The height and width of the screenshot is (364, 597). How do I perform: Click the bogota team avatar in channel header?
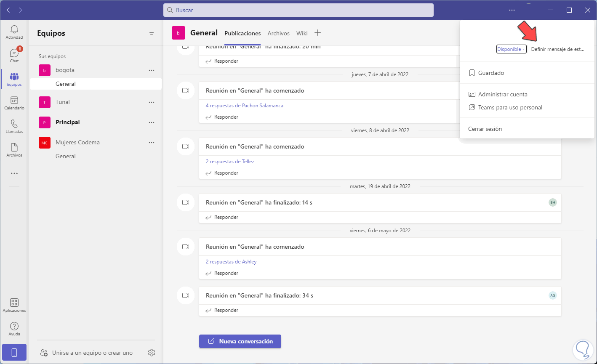(179, 33)
